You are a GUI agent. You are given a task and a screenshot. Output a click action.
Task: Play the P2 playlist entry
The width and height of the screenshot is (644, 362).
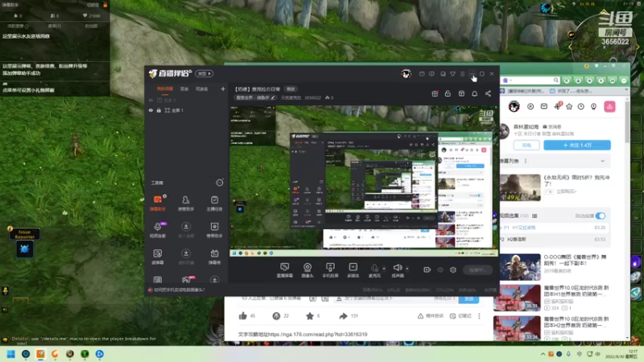click(553, 239)
